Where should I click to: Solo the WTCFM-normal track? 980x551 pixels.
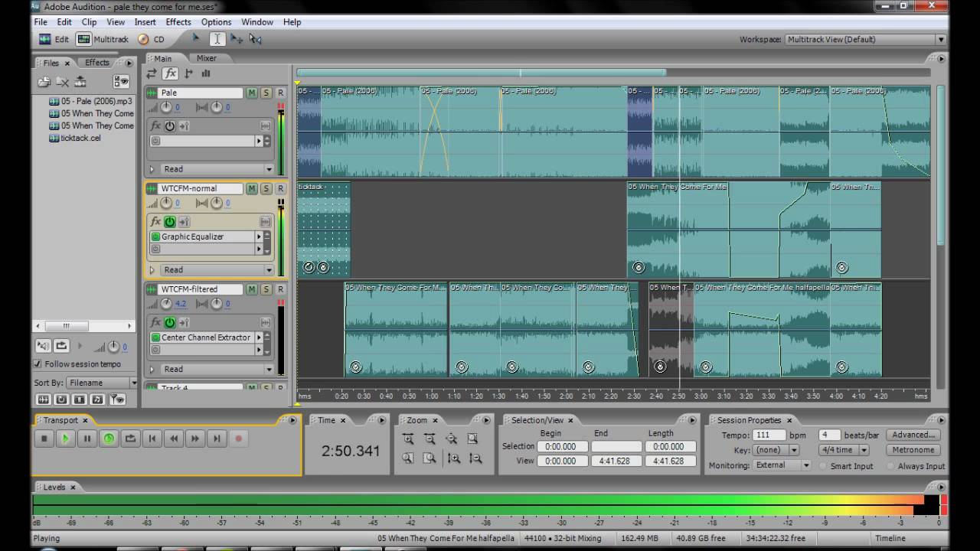266,188
